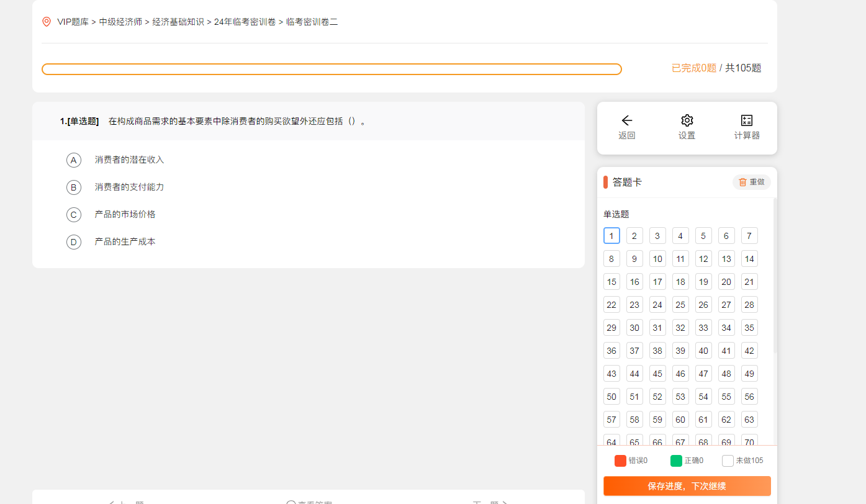The height and width of the screenshot is (504, 866).
Task: Select option A 消费者的潜在收入
Action: pyautogui.click(x=74, y=160)
